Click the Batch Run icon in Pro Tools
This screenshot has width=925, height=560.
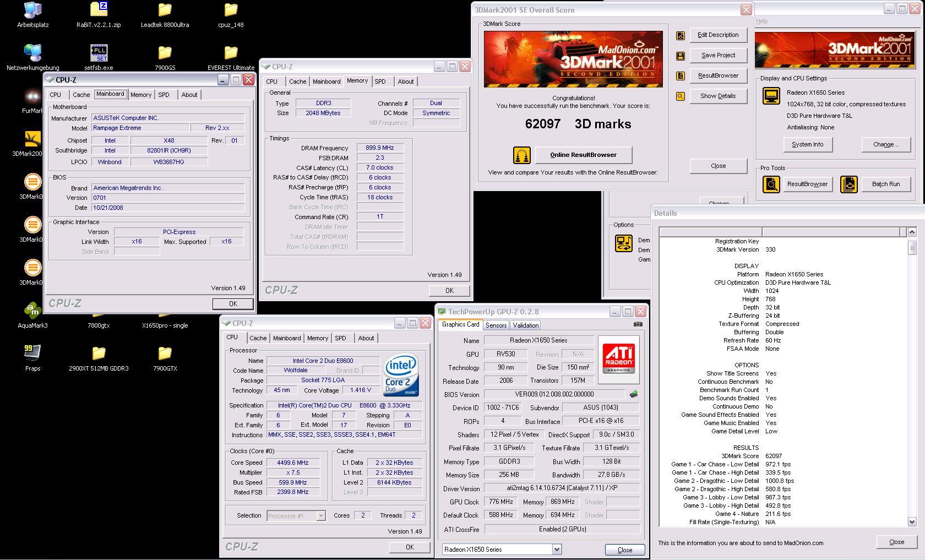[x=849, y=184]
